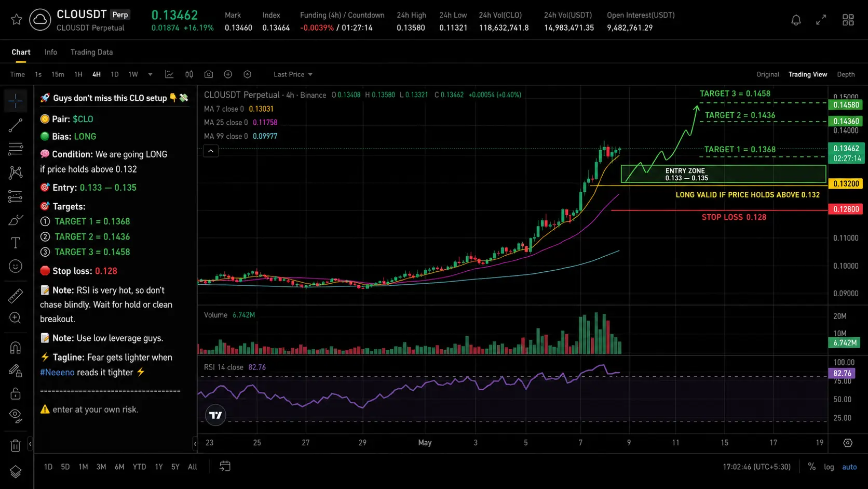The width and height of the screenshot is (868, 489).
Task: Select the 1W time interval
Action: 133,74
